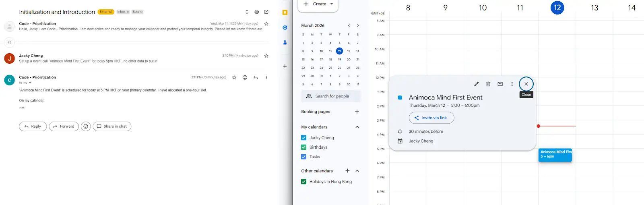
Task: Toggle the Birthdays calendar checkbox
Action: click(x=304, y=147)
